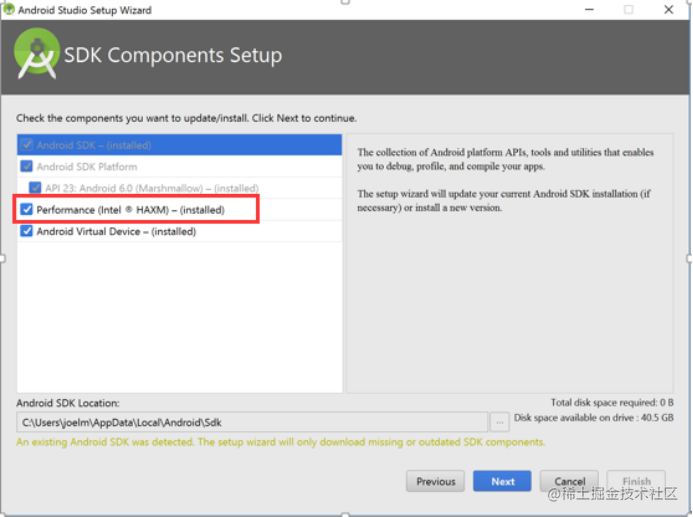Viewport: 693px width, 517px height.
Task: Toggle API 23 Android 6.0 Marshmallow checkbox
Action: click(35, 188)
